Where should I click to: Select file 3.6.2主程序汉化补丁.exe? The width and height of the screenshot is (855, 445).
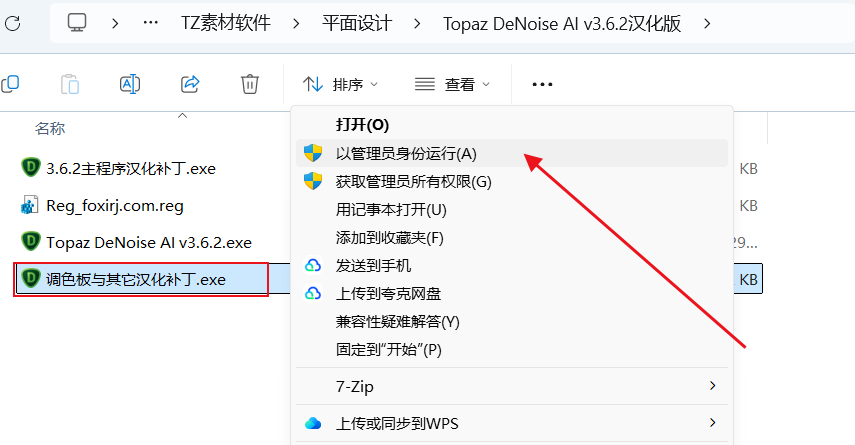[131, 169]
